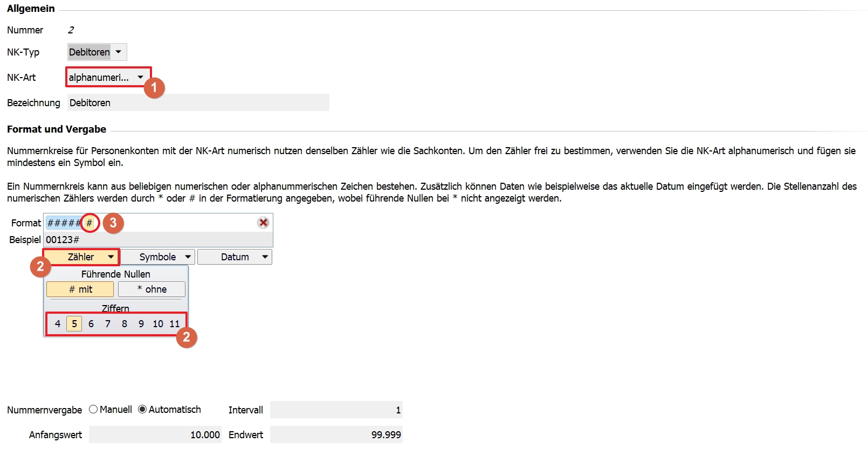This screenshot has width=868, height=456.
Task: Set digit count to 6
Action: [91, 324]
